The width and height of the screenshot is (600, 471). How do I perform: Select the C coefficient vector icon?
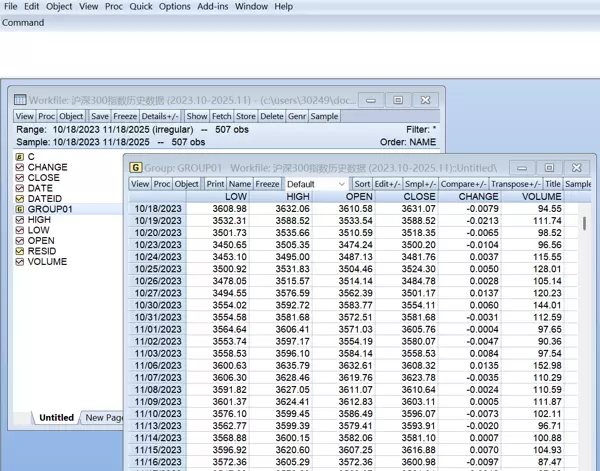point(19,157)
